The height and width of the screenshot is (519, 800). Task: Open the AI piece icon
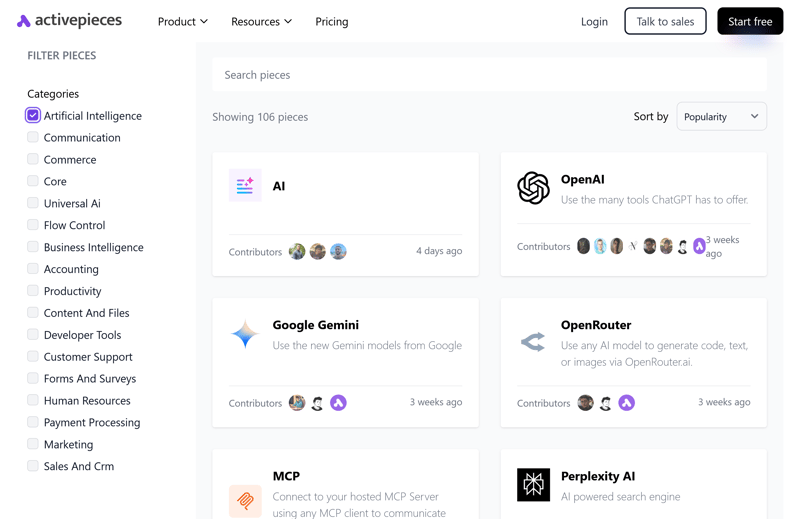coord(245,186)
